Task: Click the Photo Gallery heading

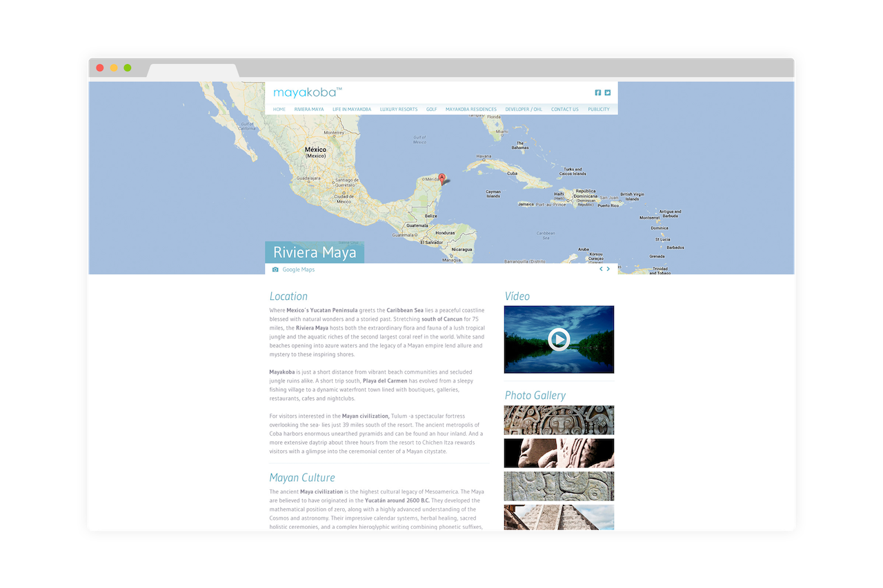Action: coord(535,396)
